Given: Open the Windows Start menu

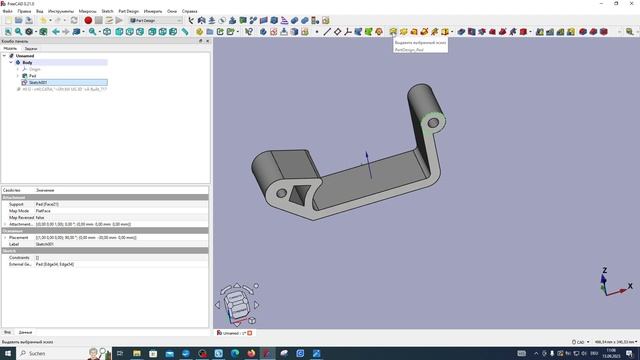Looking at the screenshot, I should click(x=7, y=353).
